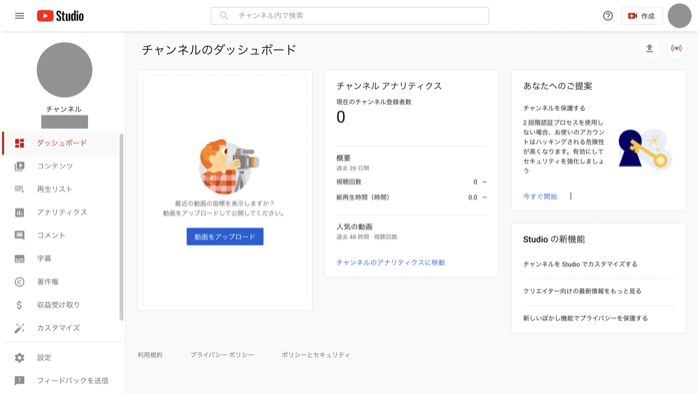
Task: Open the 利用規約 footer link
Action: tap(150, 355)
